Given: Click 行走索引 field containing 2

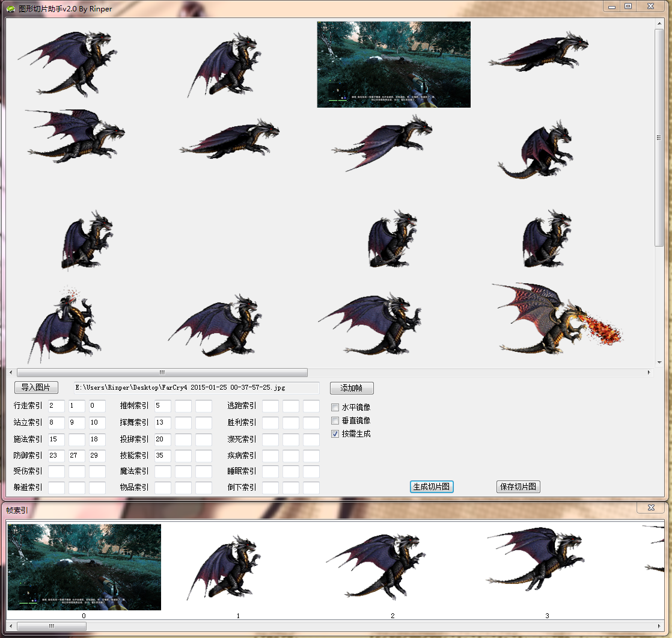Looking at the screenshot, I should 56,406.
